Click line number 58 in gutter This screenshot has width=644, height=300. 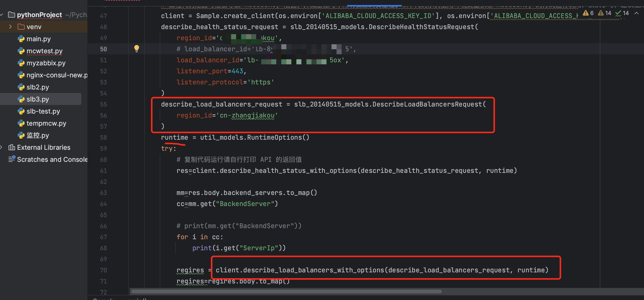point(103,138)
